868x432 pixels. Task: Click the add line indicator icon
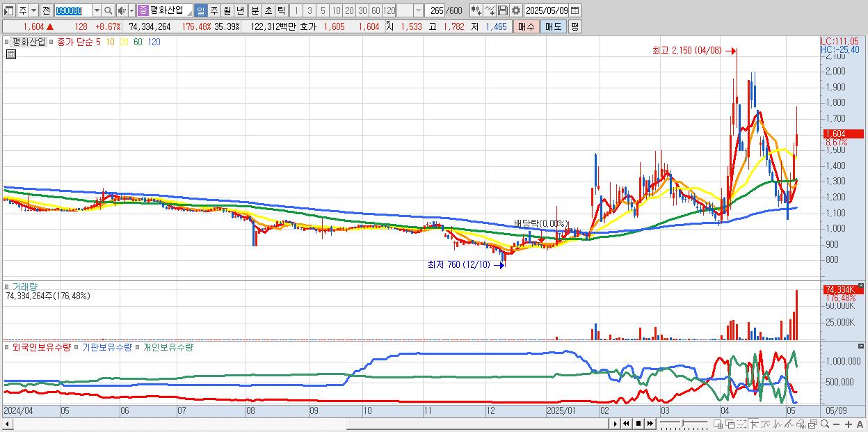tap(490, 10)
